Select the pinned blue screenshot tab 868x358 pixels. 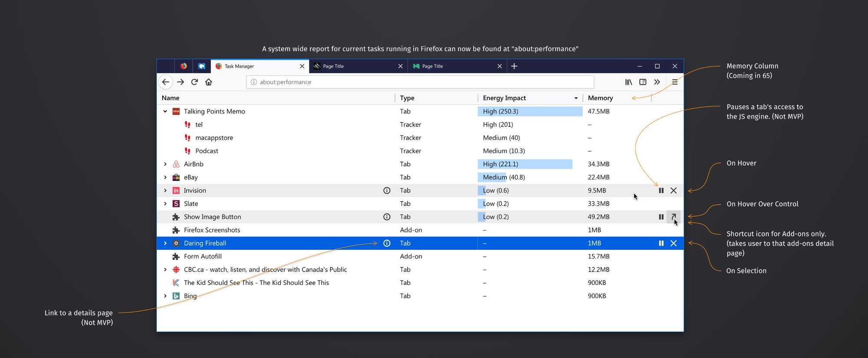(202, 66)
